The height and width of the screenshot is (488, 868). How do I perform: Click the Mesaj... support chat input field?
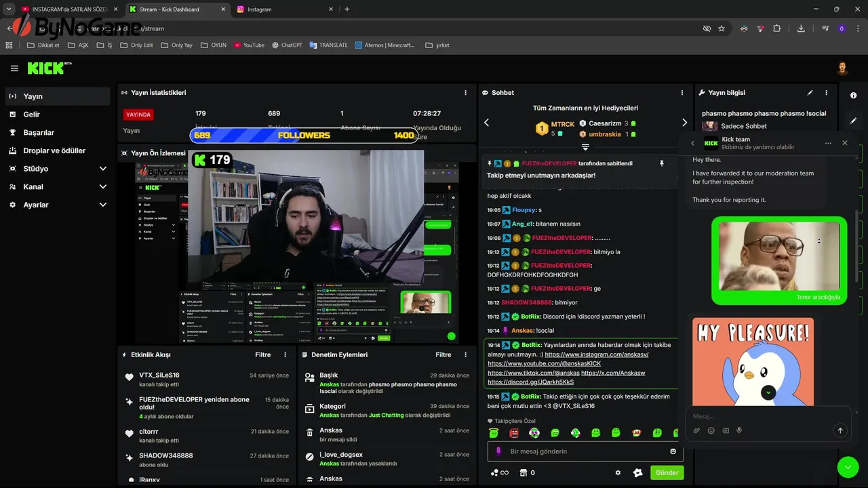[x=768, y=416]
